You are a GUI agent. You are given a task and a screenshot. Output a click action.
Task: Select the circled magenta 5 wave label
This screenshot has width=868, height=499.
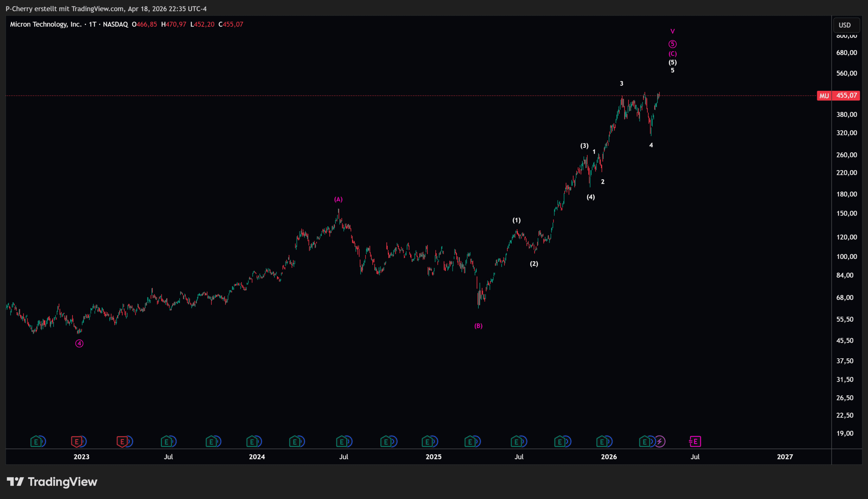coord(672,44)
